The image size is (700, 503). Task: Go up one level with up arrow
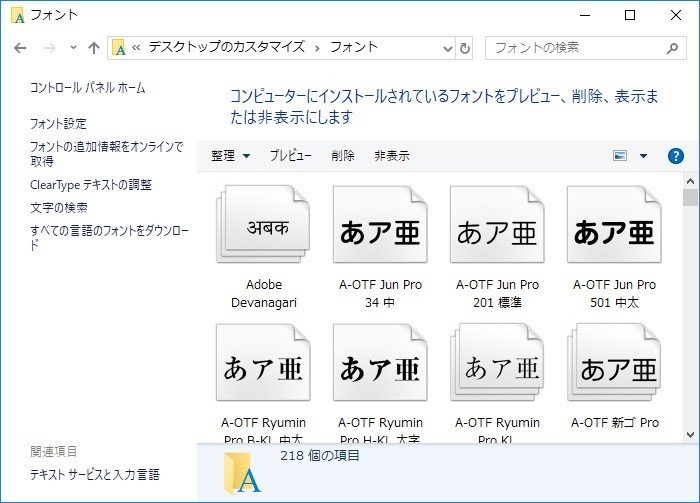coord(94,48)
